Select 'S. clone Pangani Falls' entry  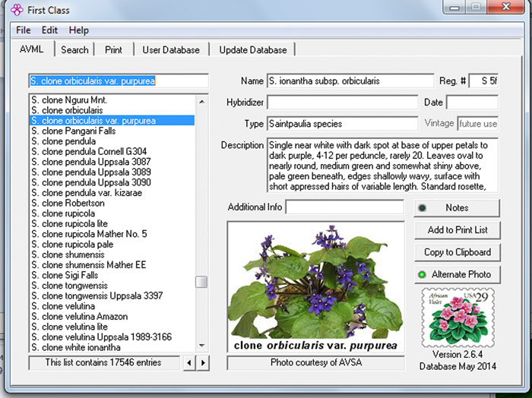coord(112,131)
